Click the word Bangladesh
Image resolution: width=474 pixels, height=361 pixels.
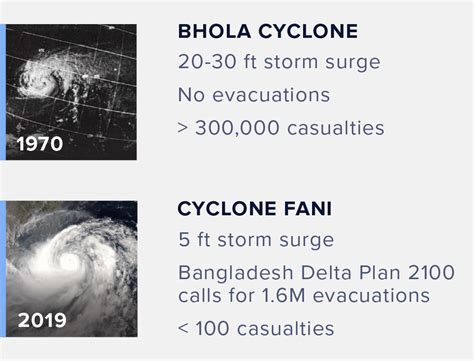pyautogui.click(x=235, y=273)
